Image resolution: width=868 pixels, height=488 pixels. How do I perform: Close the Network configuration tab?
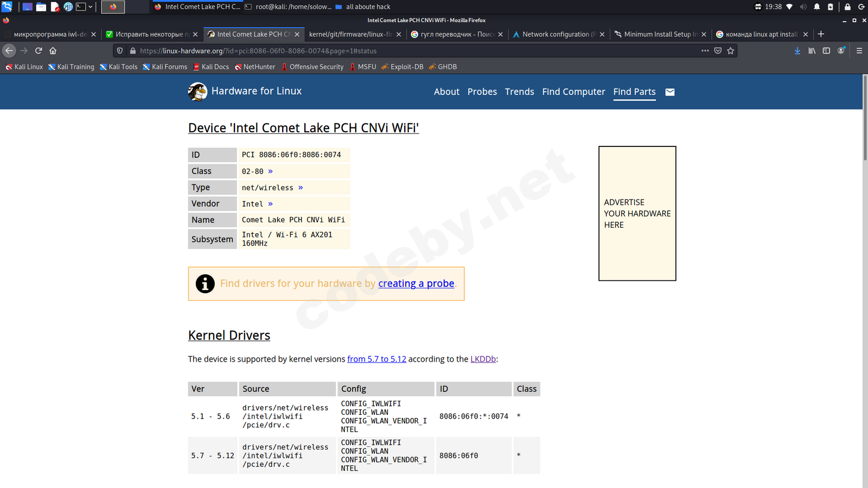click(602, 34)
